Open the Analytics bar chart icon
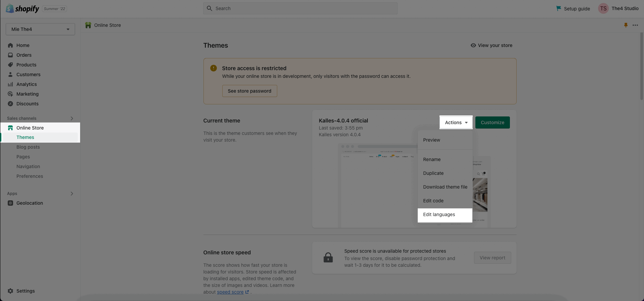The width and height of the screenshot is (644, 301). (x=10, y=84)
